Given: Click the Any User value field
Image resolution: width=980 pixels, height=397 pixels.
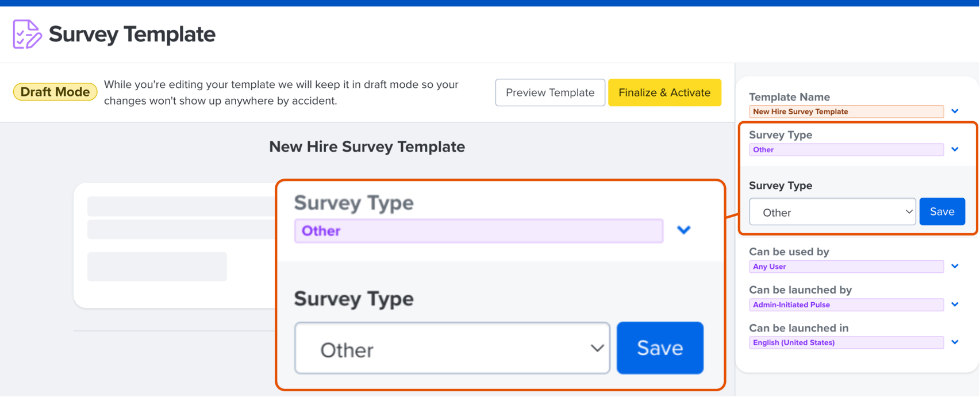Looking at the screenshot, I should tap(846, 266).
